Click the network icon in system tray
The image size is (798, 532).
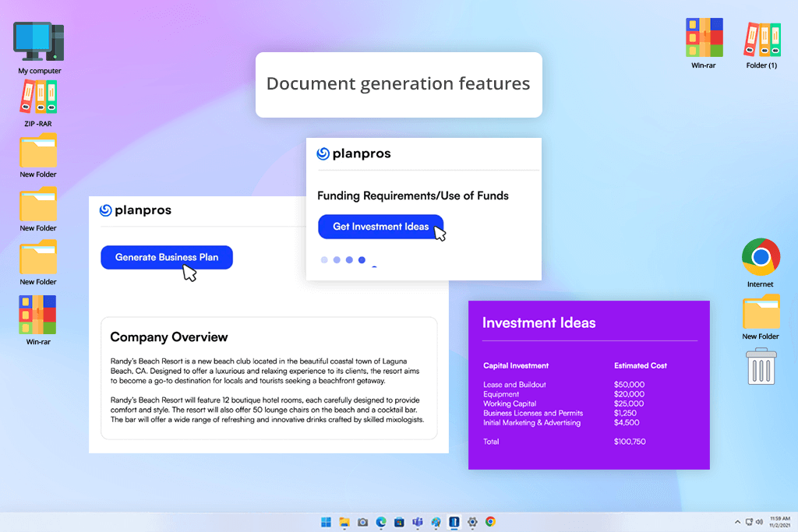[x=749, y=522]
